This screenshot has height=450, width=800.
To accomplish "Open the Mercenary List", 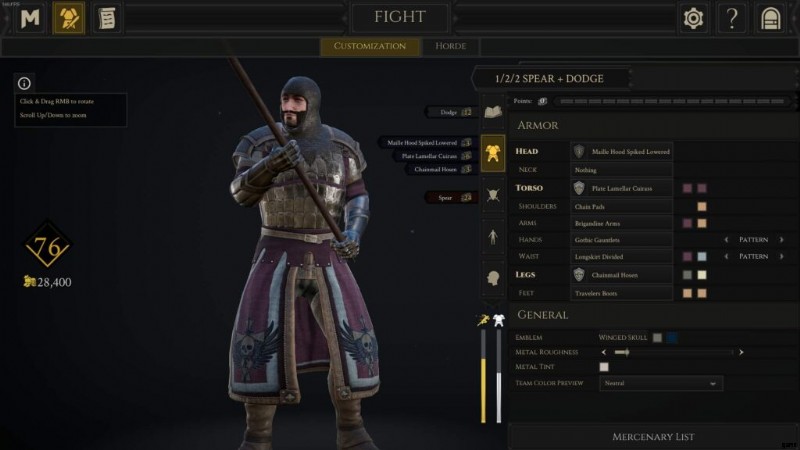I will click(x=653, y=437).
